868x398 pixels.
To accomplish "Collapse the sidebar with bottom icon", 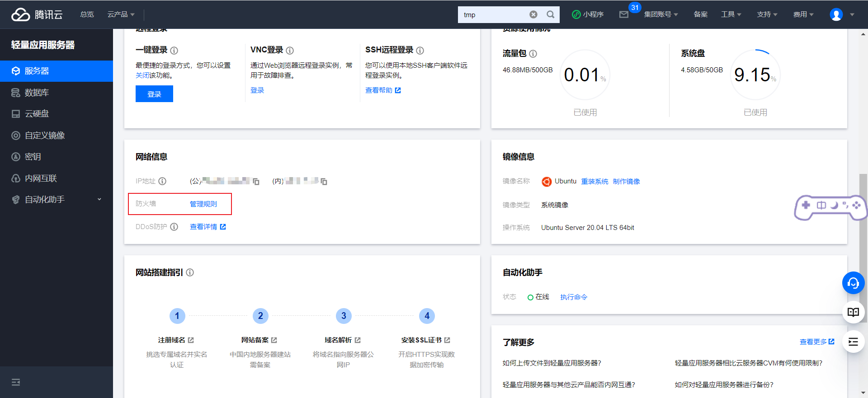I will 16,382.
